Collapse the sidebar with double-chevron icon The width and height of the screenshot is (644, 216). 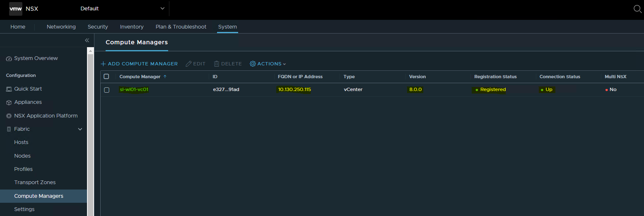(87, 40)
